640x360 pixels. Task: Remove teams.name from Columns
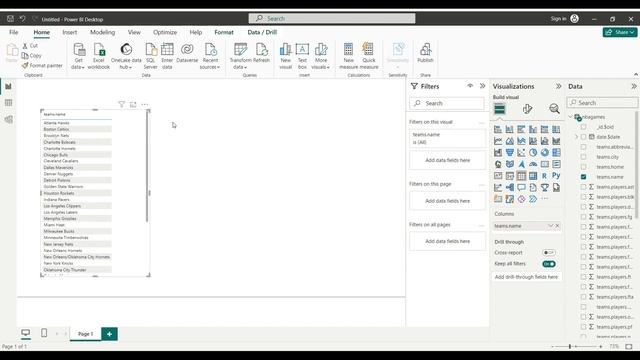(557, 226)
